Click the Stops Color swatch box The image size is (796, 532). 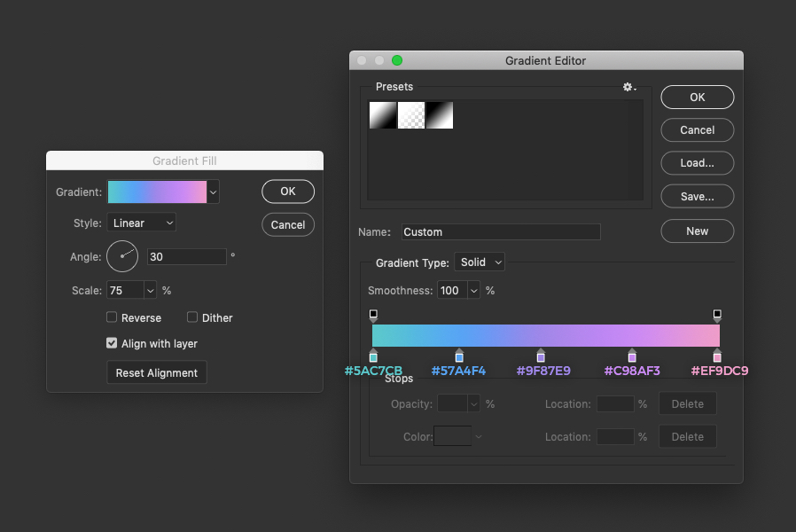[x=453, y=436]
